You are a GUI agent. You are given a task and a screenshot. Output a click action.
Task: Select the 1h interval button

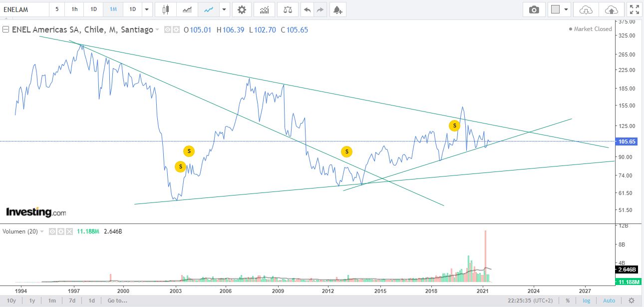click(x=74, y=9)
